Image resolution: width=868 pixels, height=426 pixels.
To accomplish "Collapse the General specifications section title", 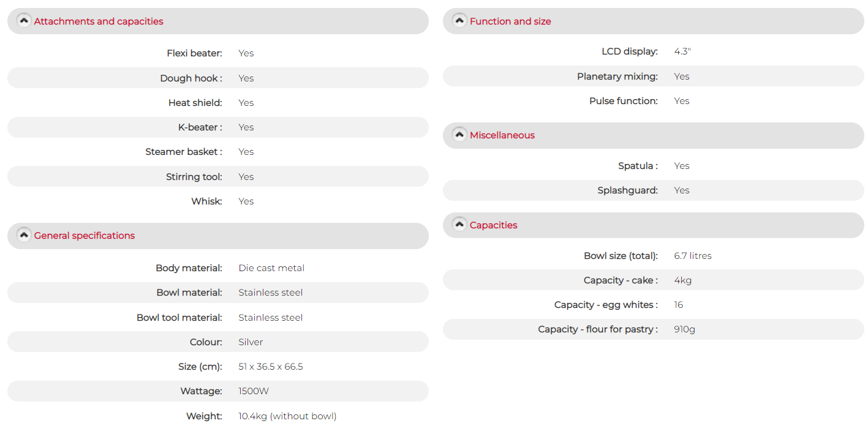I will [85, 236].
